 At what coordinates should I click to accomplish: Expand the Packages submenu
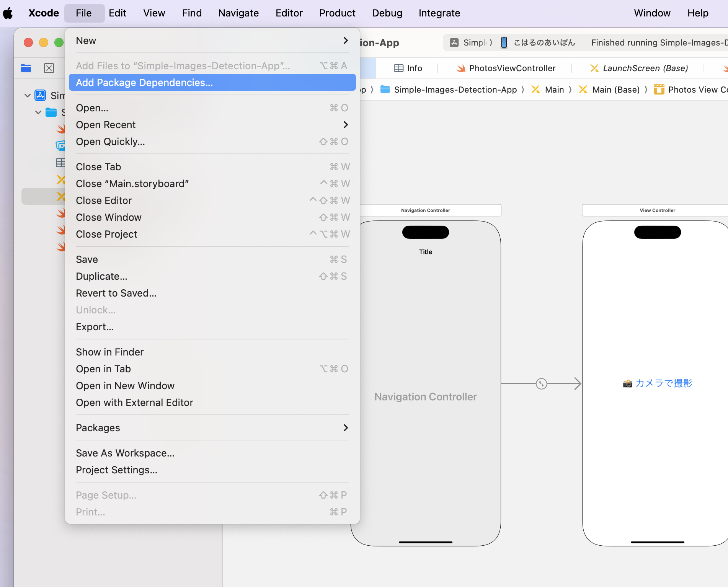pyautogui.click(x=212, y=428)
